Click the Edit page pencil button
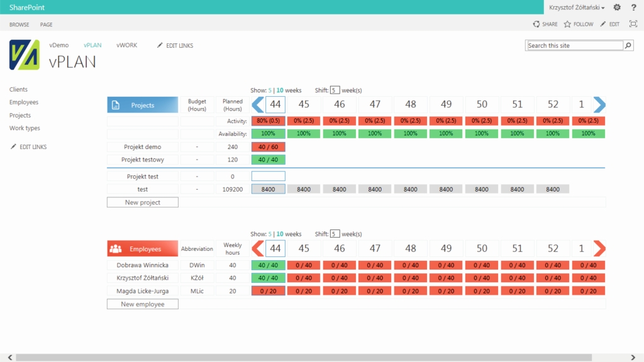Viewport: 644px width, 362px height. [x=609, y=25]
